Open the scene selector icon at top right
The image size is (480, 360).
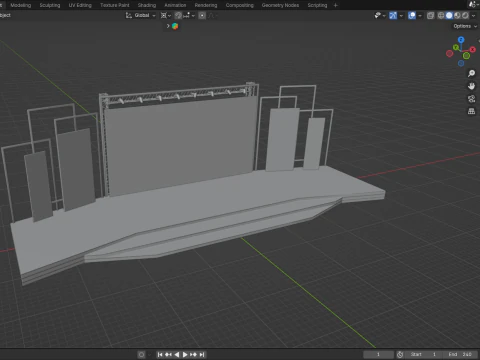tap(473, 4)
